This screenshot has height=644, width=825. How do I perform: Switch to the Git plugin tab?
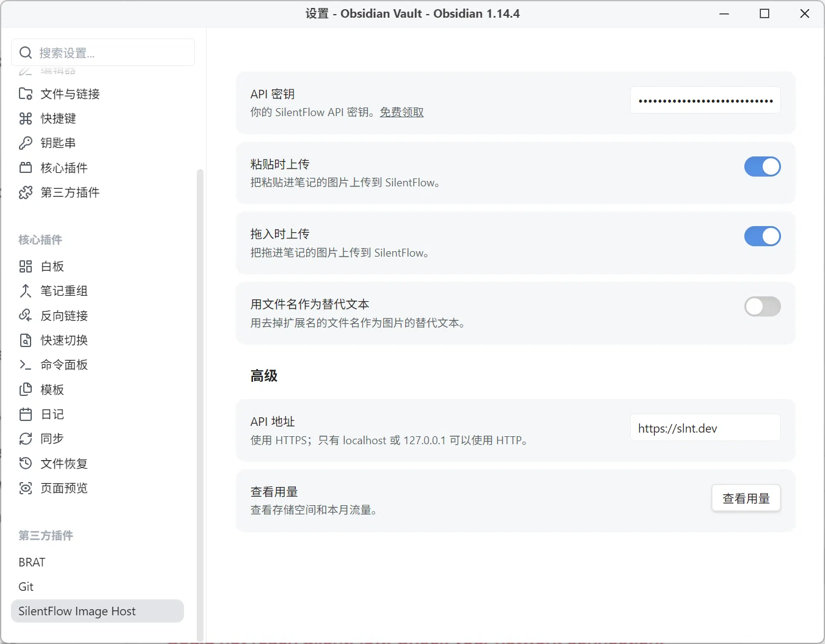97,587
